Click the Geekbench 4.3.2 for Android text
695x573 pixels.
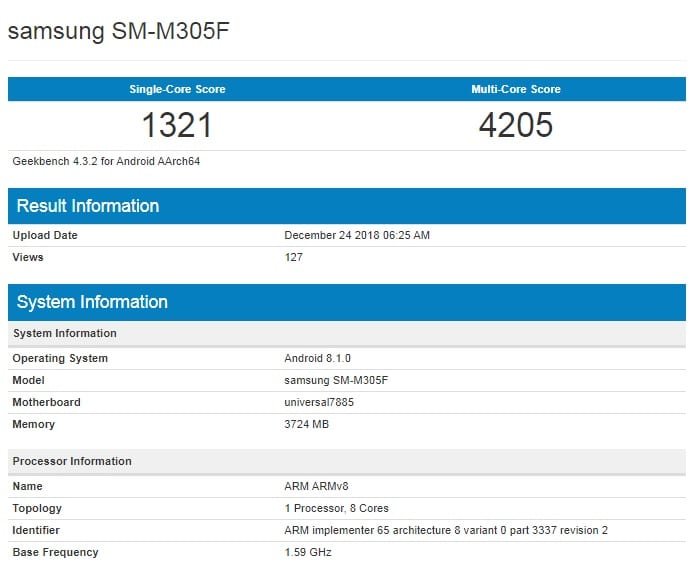106,161
